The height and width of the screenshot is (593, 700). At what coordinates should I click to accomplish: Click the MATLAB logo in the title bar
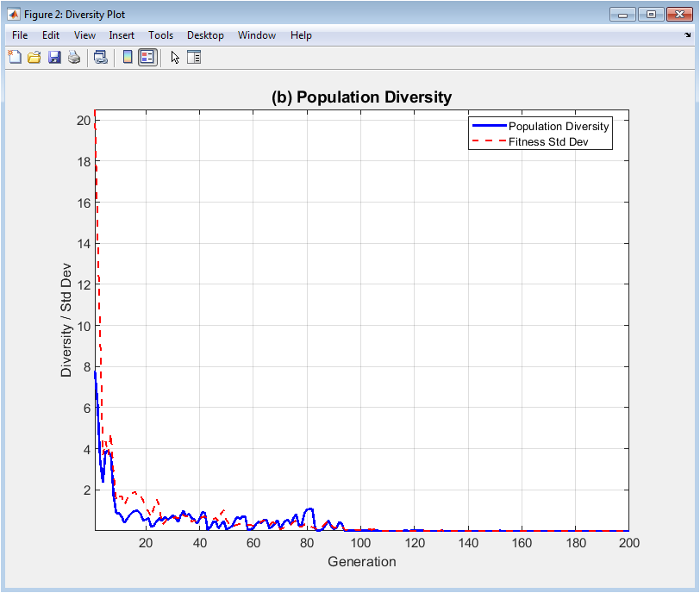click(x=14, y=15)
